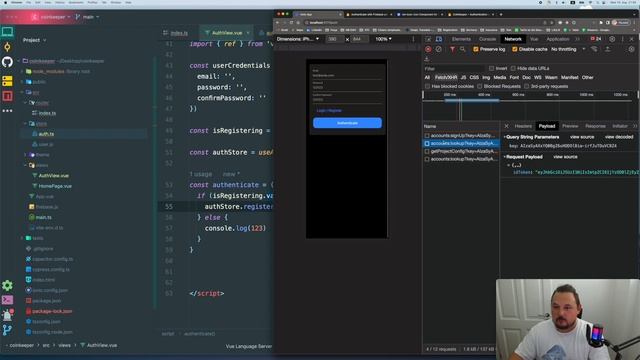The width and height of the screenshot is (640, 360).
Task: Switch to the Application tab
Action: click(558, 39)
